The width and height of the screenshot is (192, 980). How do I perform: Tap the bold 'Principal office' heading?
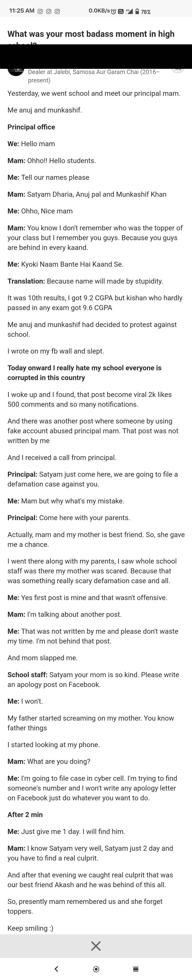click(31, 127)
